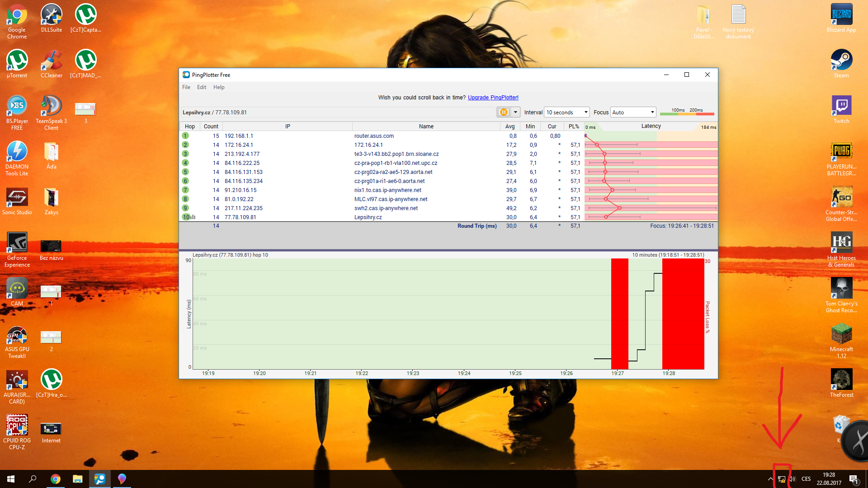Follow the Upgrade PingPlotter link

[493, 98]
